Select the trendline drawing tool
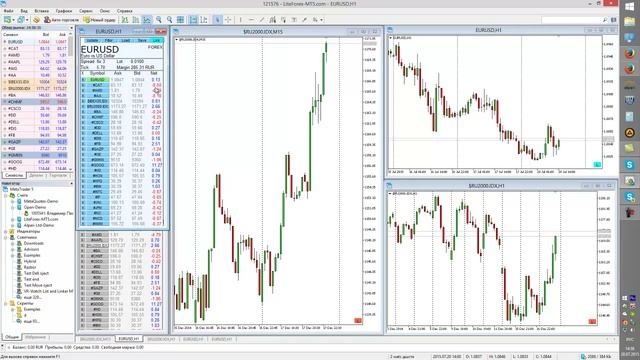The height and width of the screenshot is (360, 640). pyautogui.click(x=262, y=20)
